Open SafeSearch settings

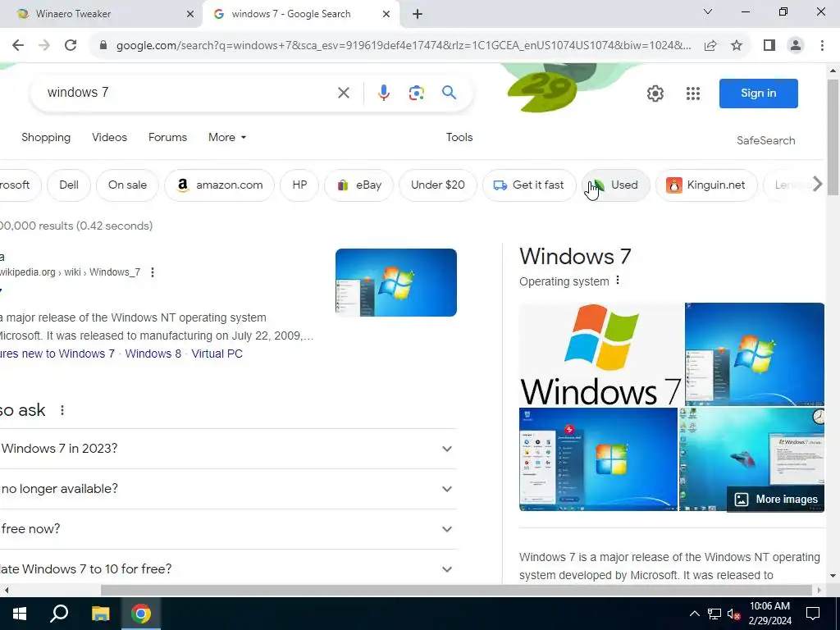[765, 141]
